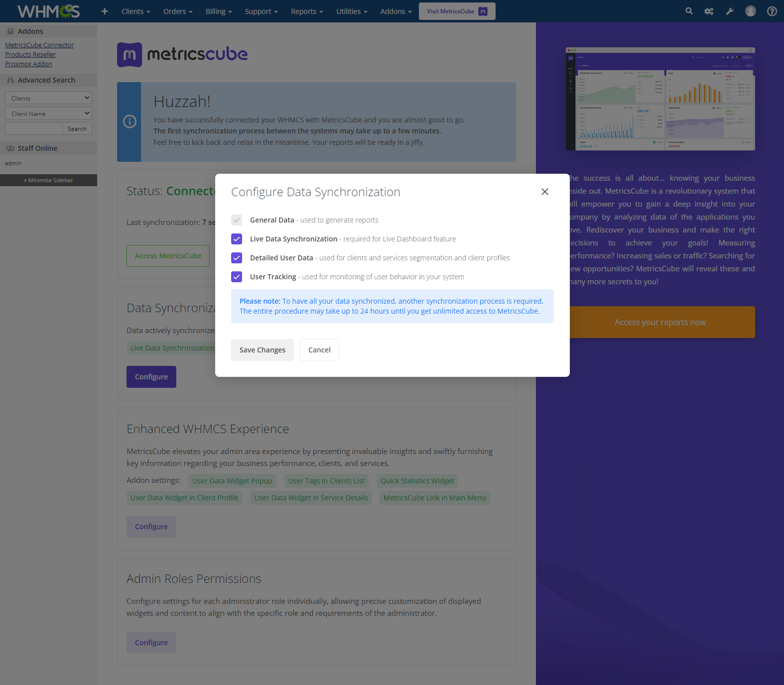Click Cancel in the dialog

point(319,350)
